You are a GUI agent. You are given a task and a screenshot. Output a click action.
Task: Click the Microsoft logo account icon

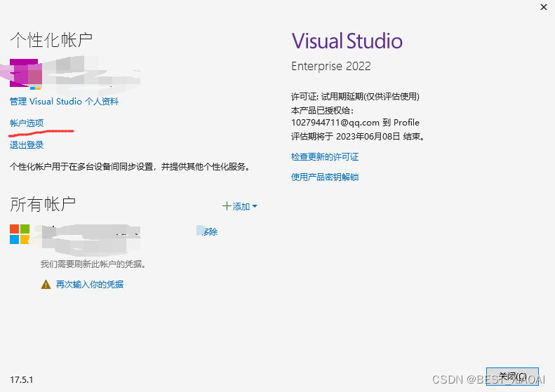point(20,234)
